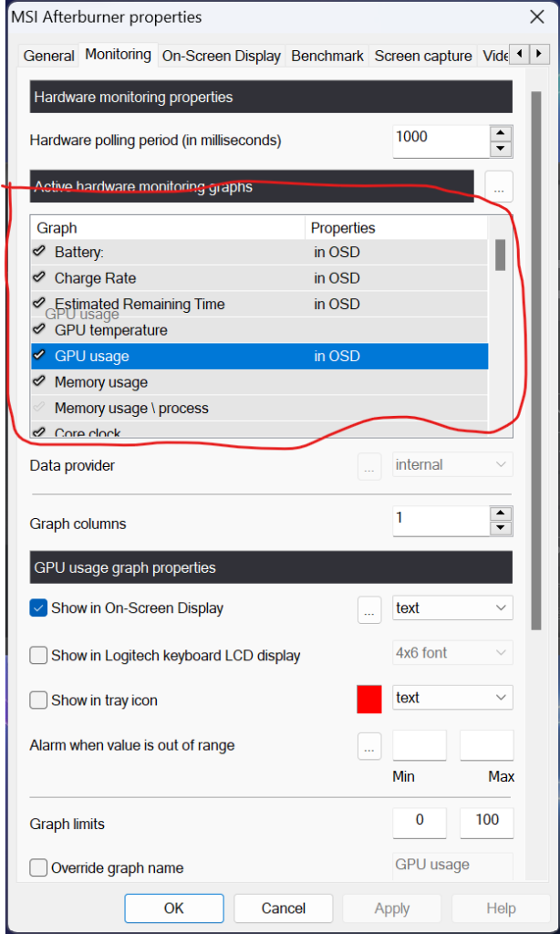Click the main dialog vertical scrollbar

click(536, 360)
